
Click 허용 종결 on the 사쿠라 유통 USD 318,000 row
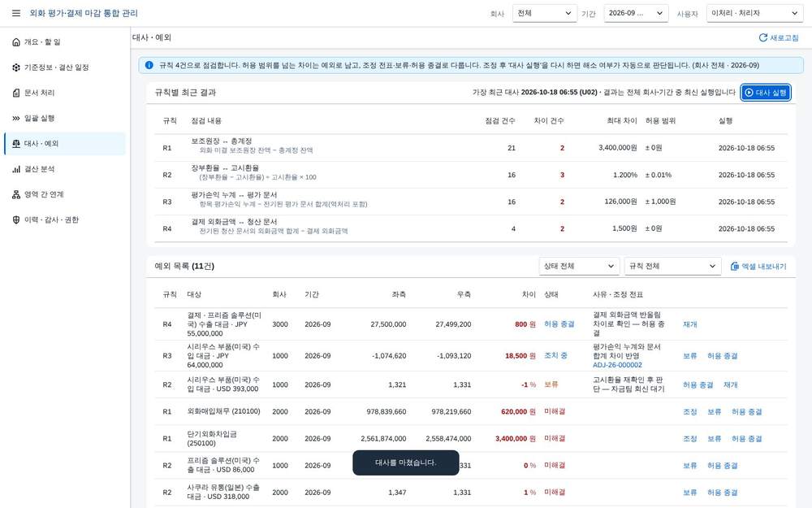coord(723,493)
